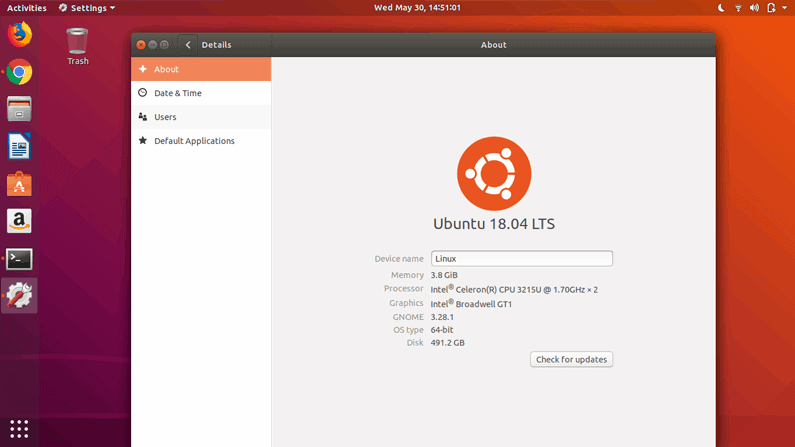Switch to Users panel
This screenshot has width=795, height=447.
[201, 117]
